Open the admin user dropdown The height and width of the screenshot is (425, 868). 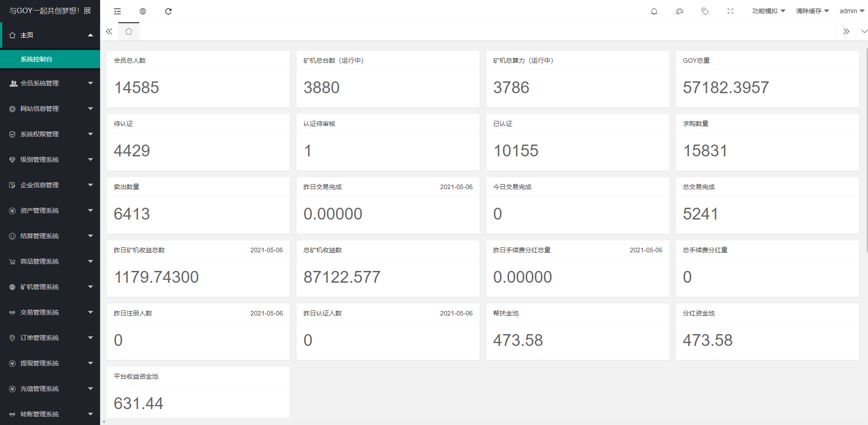point(852,11)
